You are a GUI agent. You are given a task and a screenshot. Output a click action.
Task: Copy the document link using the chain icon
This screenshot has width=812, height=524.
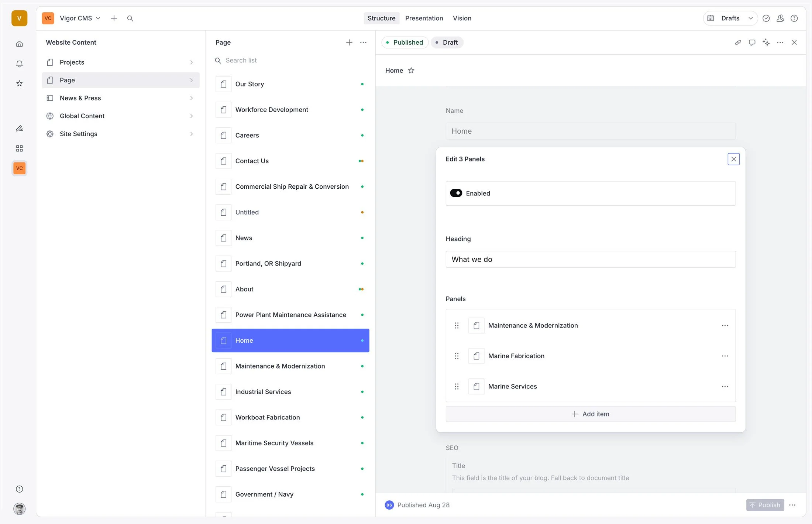[x=738, y=42]
